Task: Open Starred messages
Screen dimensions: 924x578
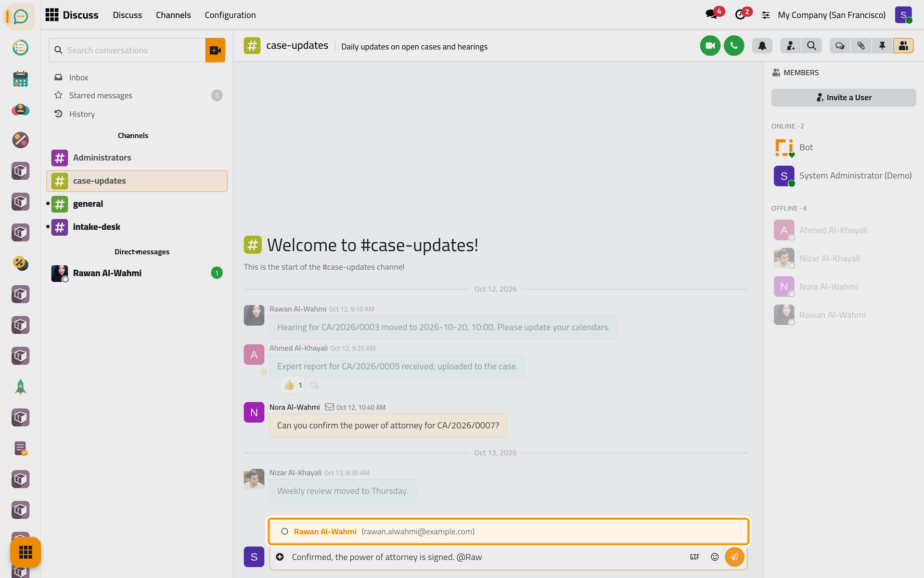Action: (x=137, y=95)
